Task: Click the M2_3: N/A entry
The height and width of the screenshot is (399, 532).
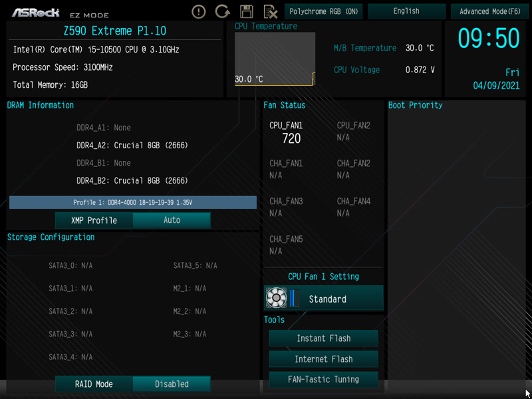Action: pyautogui.click(x=190, y=334)
